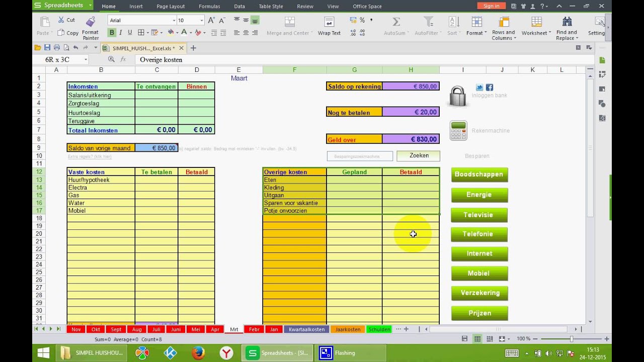Click the Twitter icon in the sheet

click(x=479, y=87)
